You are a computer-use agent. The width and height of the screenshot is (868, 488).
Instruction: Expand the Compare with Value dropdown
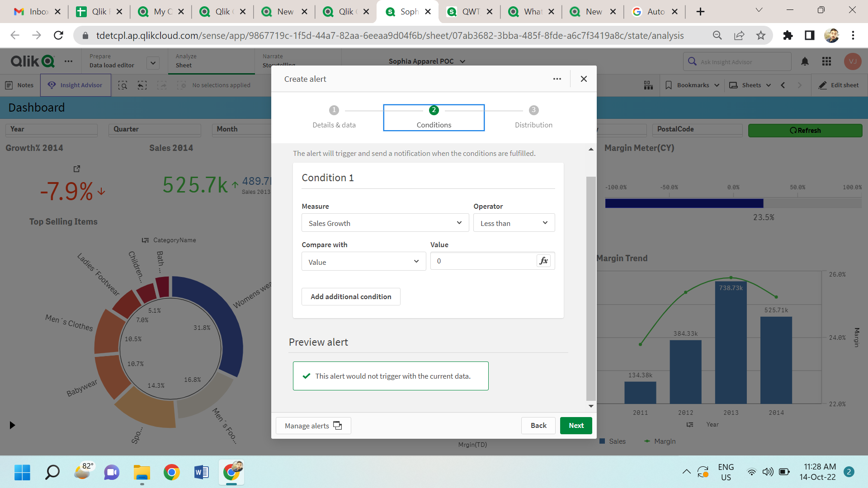pyautogui.click(x=363, y=261)
